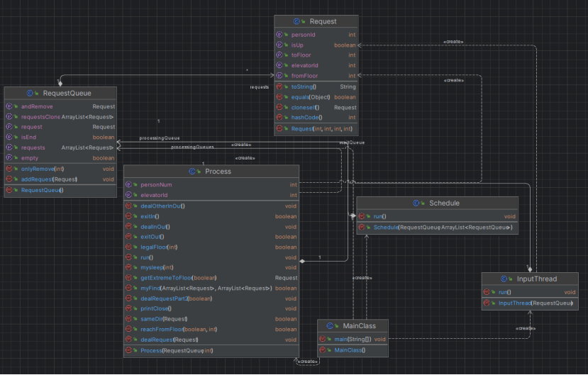Select the isEnd field in RequestQueue
Image resolution: width=588 pixels, height=375 pixels.
point(28,138)
